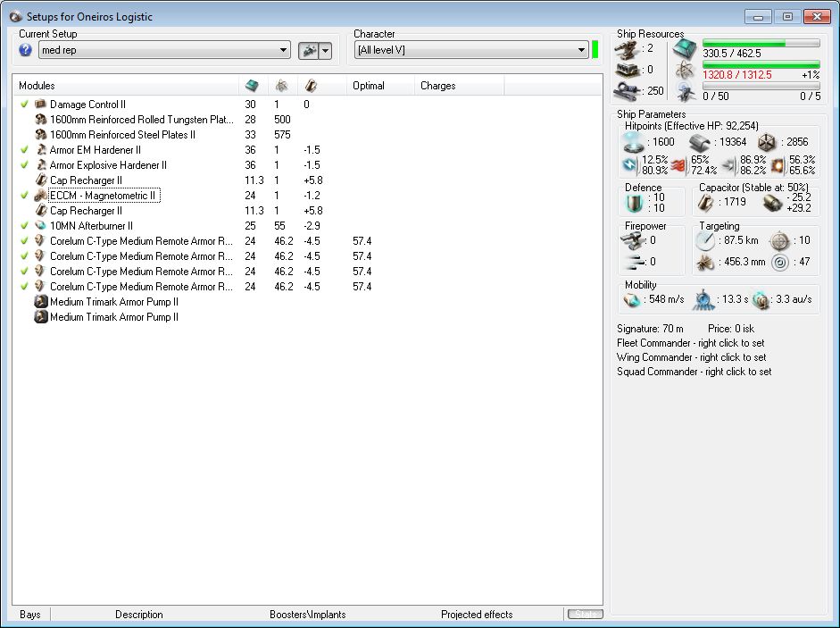The width and height of the screenshot is (840, 628).
Task: Select the 1600mm Reinforced Steel Plates II row
Action: (308, 135)
